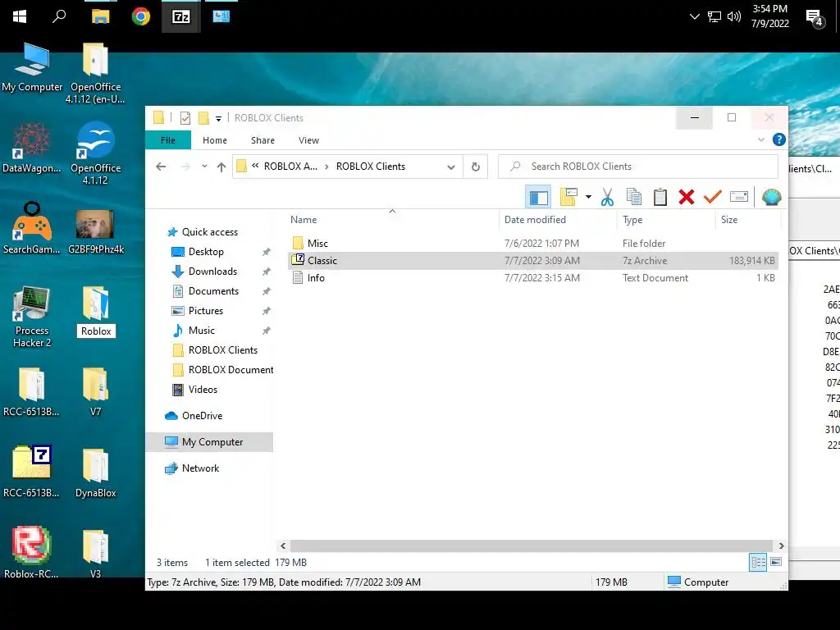Open Downloads in Quick access
The width and height of the screenshot is (840, 630).
coord(212,272)
